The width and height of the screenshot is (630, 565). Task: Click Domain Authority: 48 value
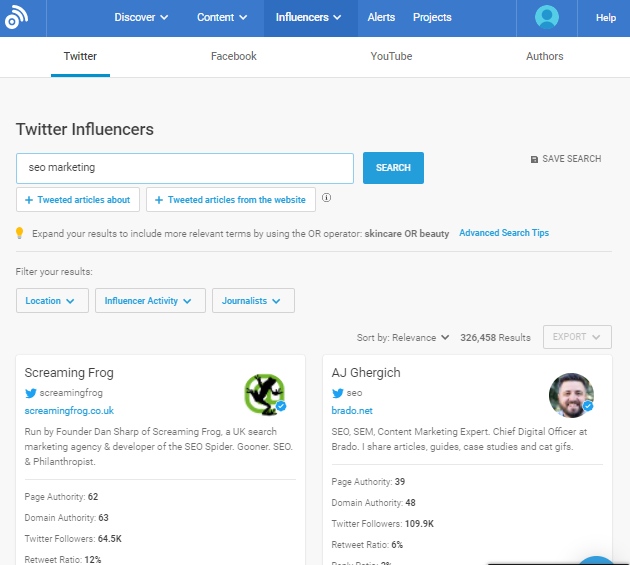click(410, 502)
